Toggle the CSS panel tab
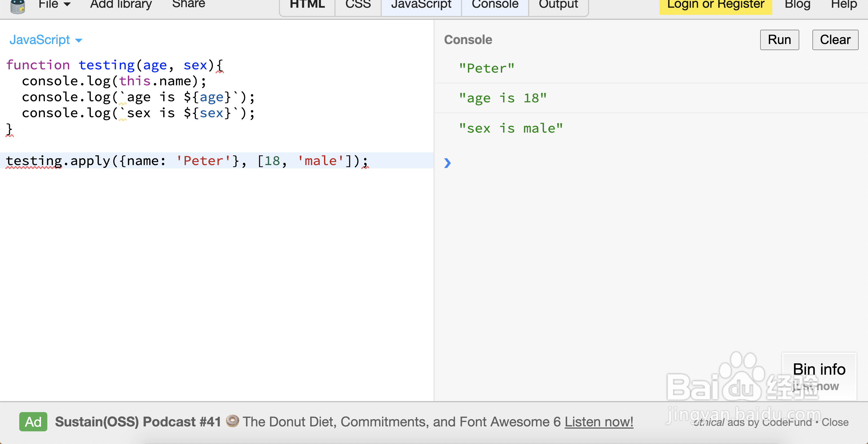 tap(358, 6)
